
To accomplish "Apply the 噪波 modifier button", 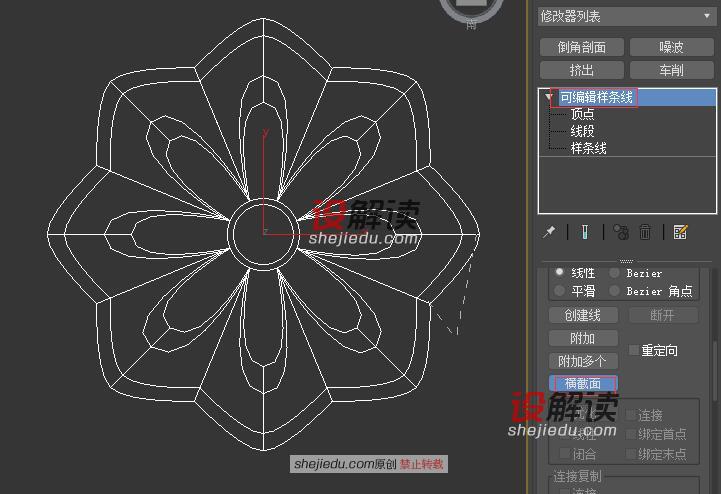I will point(671,47).
